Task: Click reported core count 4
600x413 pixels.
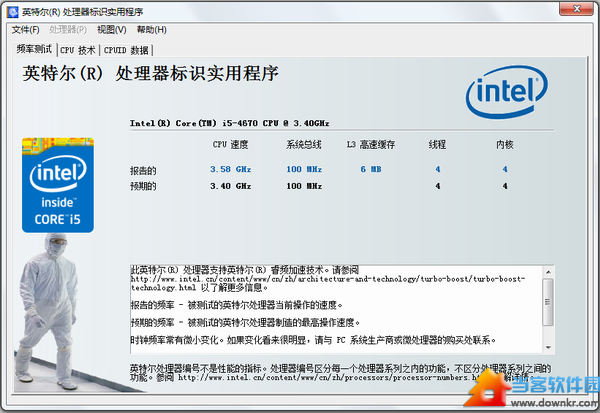Action: (x=505, y=169)
